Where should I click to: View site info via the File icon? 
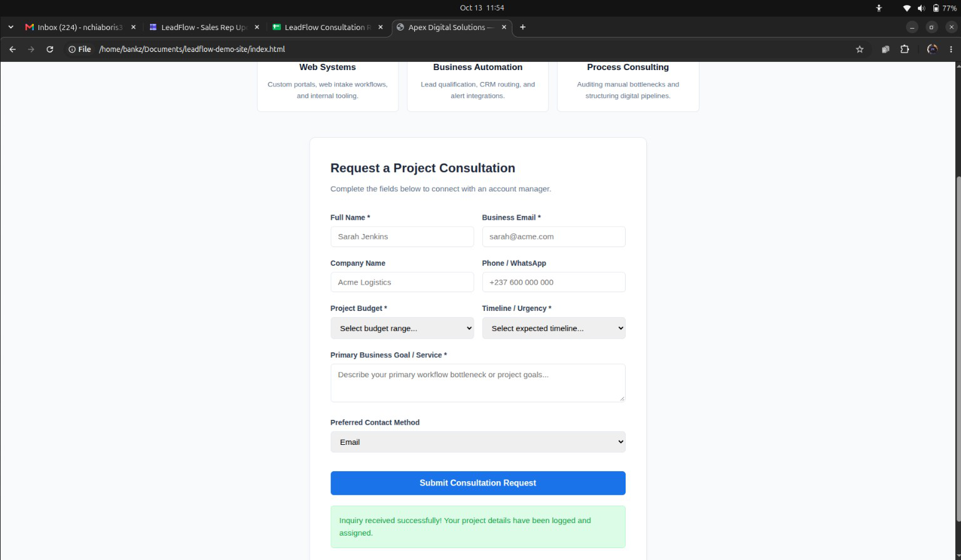(x=79, y=49)
